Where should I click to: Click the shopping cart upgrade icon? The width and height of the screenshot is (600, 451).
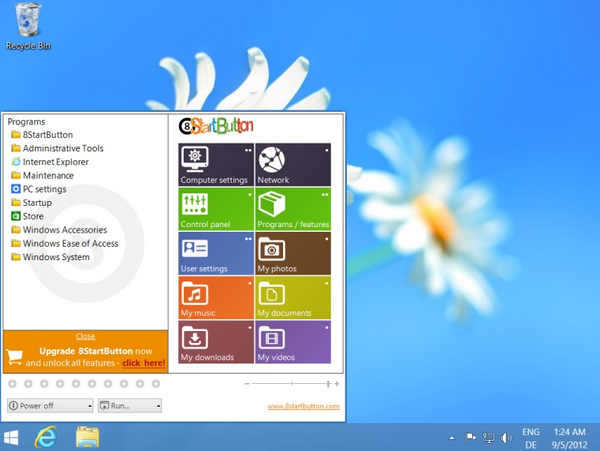click(x=15, y=357)
